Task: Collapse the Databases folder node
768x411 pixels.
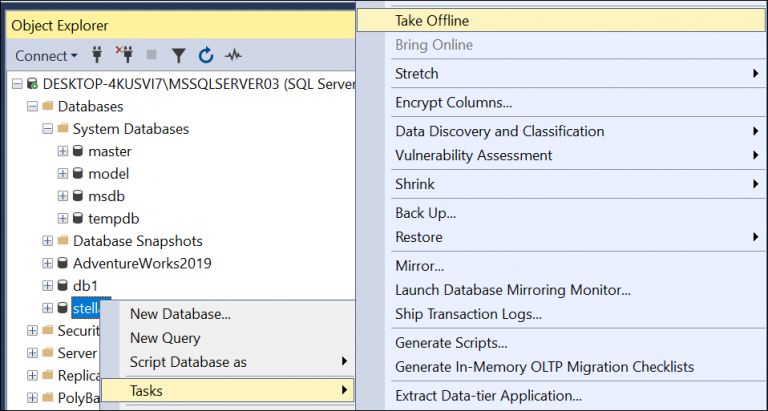Action: pos(32,106)
